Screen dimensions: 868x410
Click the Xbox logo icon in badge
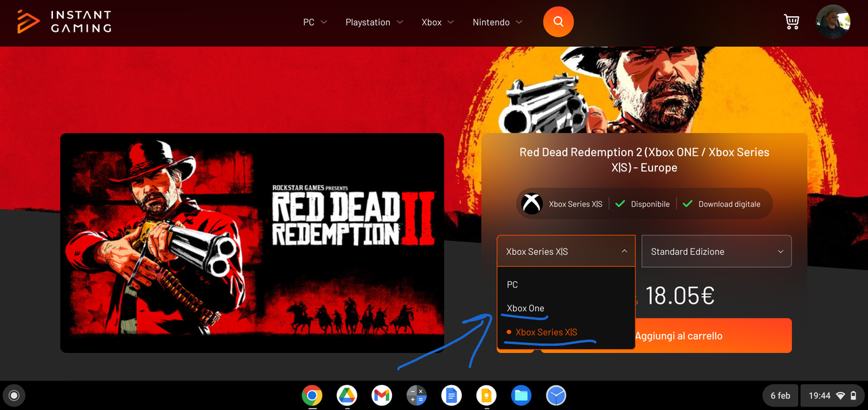click(x=532, y=203)
